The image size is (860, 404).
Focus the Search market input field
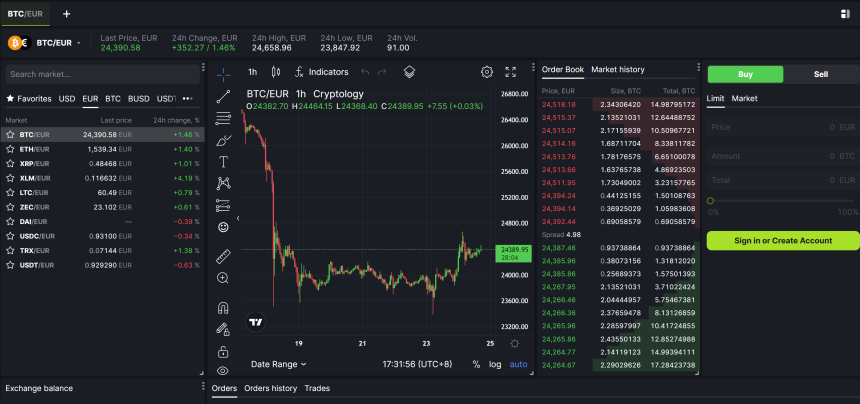(100, 74)
